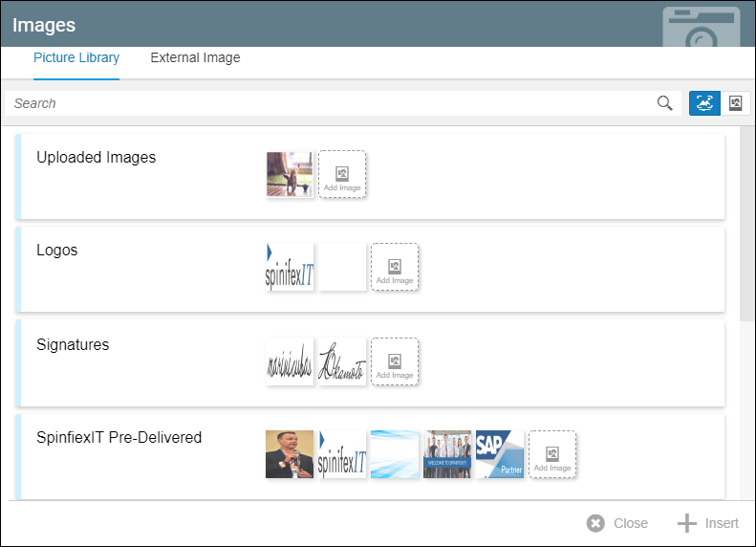Choose the first signature thumbnail

(290, 361)
